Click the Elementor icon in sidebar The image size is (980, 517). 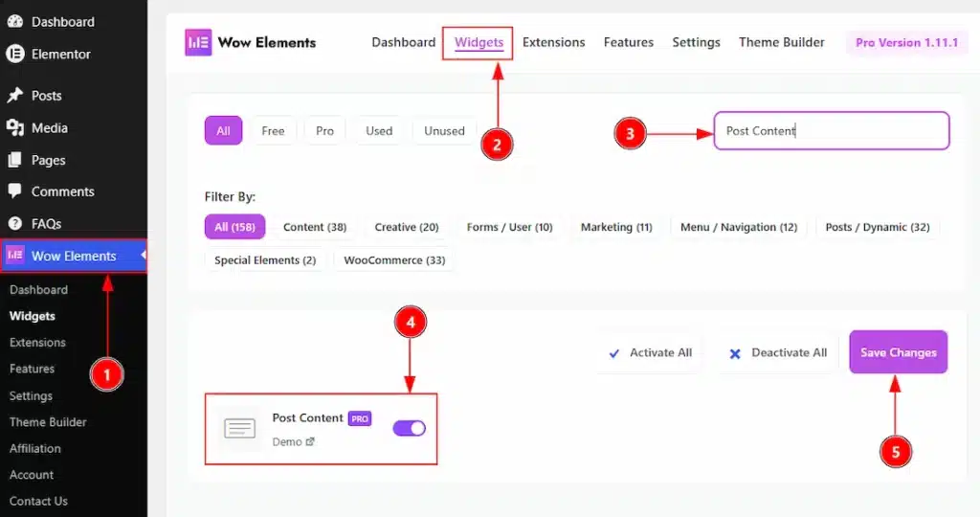[15, 54]
